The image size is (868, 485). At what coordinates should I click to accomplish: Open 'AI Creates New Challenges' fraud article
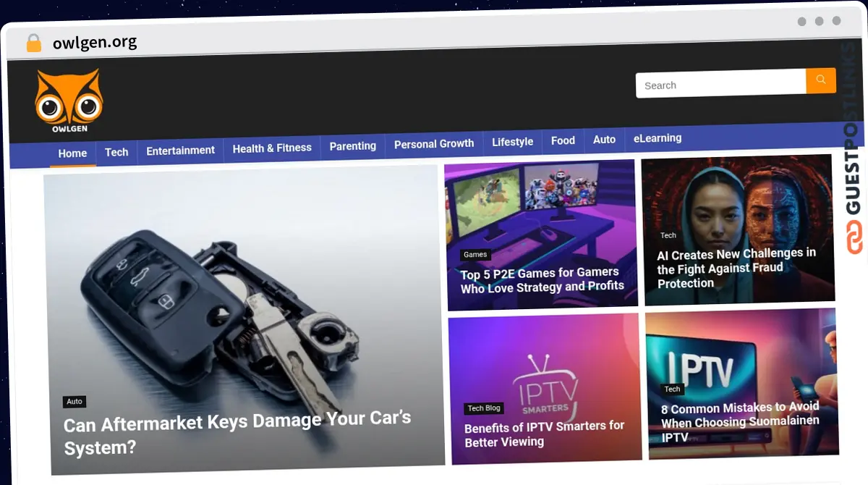[x=736, y=268]
